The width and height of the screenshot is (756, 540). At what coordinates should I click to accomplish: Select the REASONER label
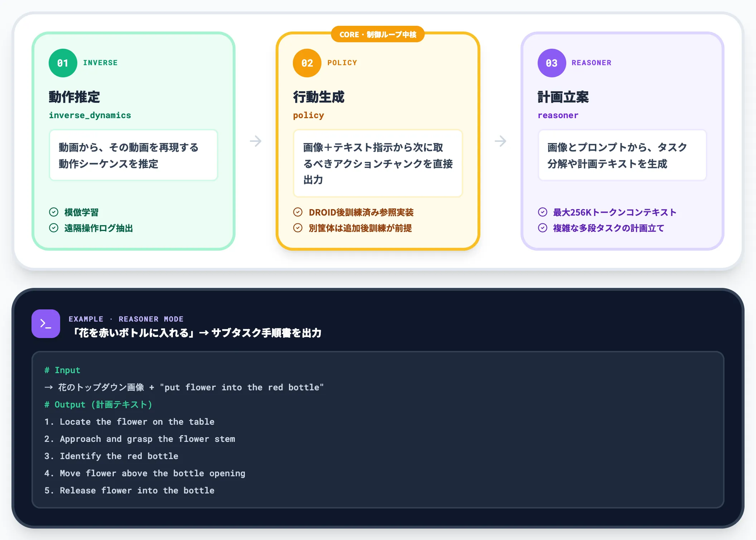[591, 63]
